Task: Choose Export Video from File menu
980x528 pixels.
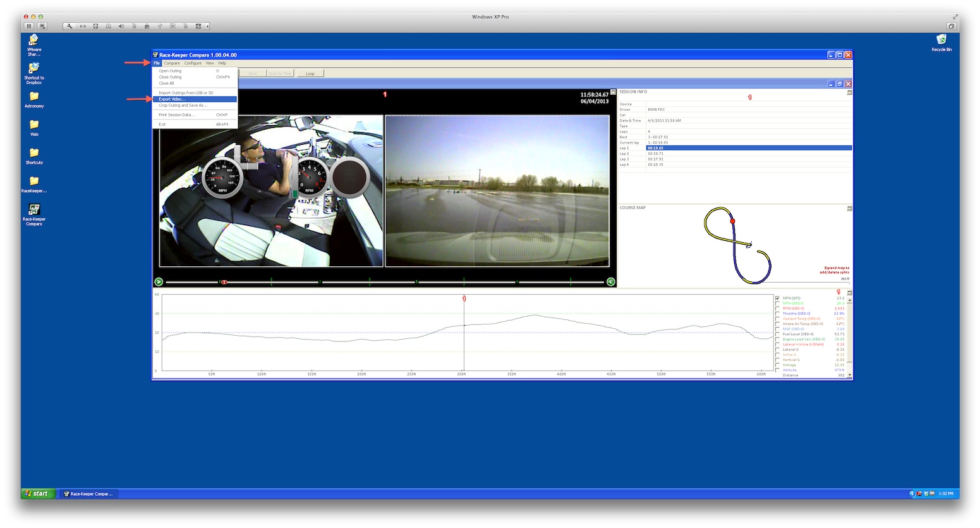Action: coord(195,99)
